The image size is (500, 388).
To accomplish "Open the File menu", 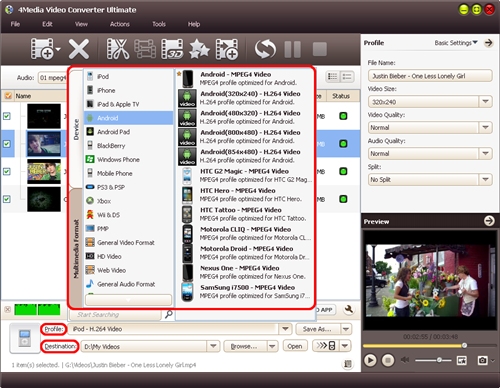I will click(x=15, y=24).
